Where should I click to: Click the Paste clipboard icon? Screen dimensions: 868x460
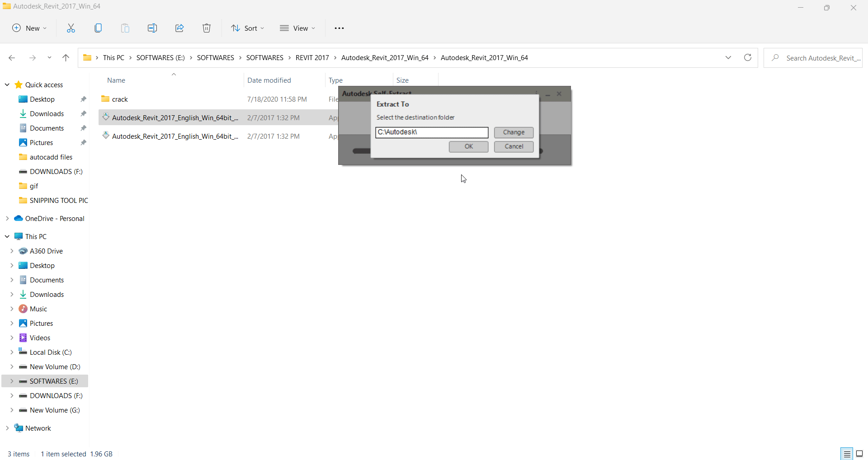coord(125,28)
